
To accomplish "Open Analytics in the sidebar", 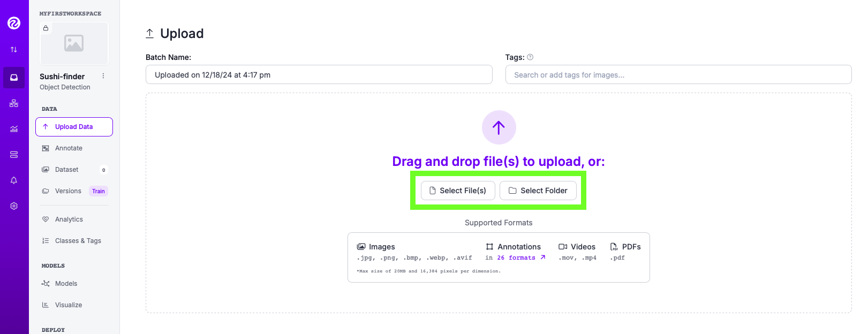I will tap(74, 219).
